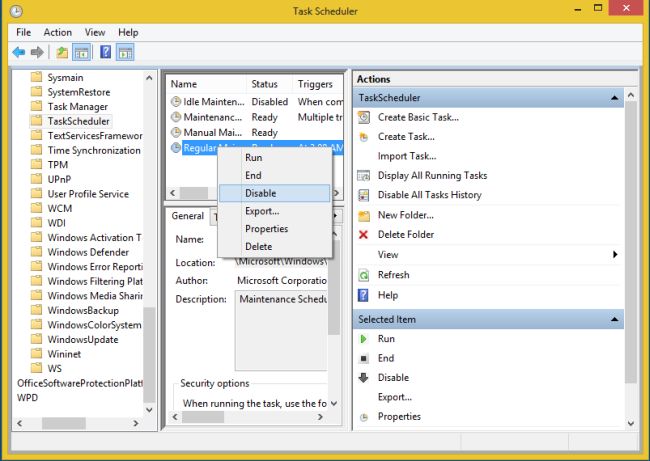Screen dimensions: 650x461
Task: Select the Time Synchronization folder
Action: (94, 150)
